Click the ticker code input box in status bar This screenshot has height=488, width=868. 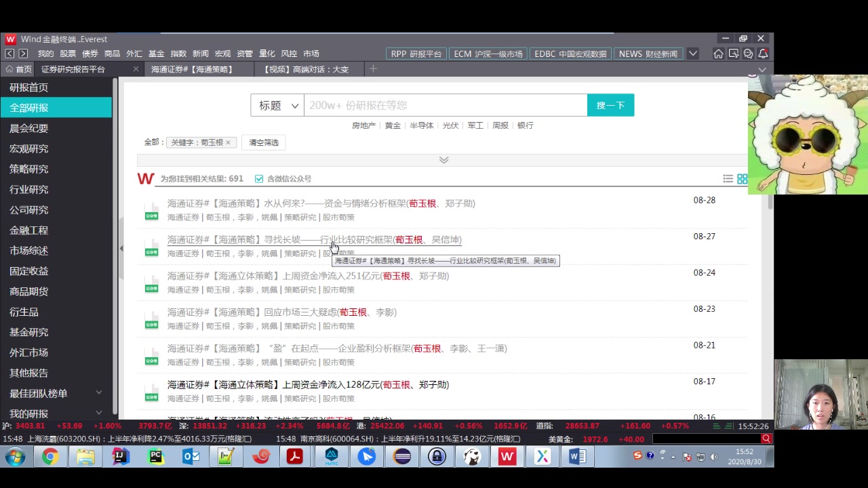click(706, 439)
